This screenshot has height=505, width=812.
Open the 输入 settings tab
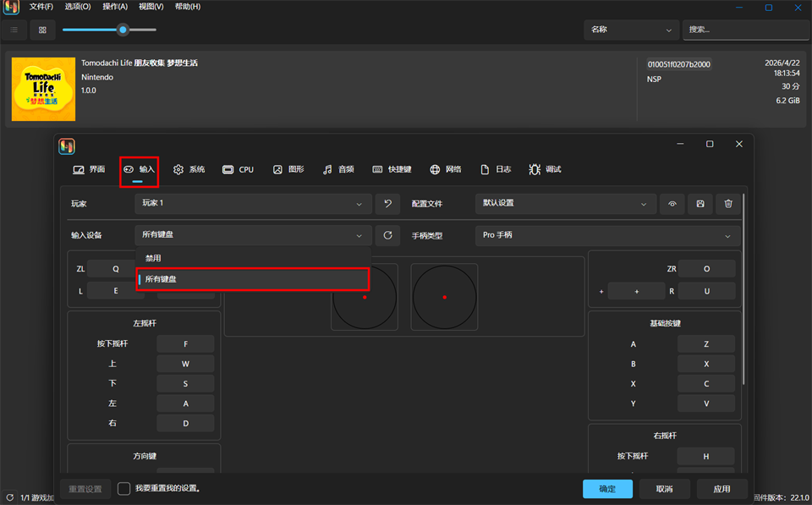pos(139,169)
